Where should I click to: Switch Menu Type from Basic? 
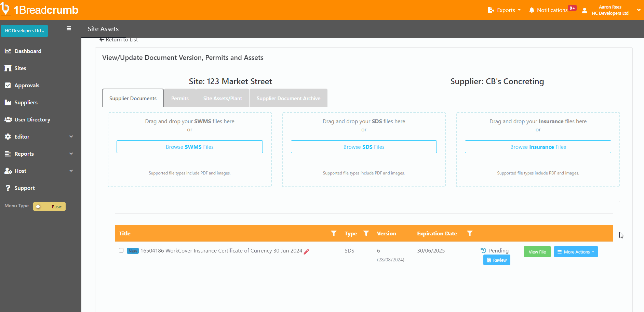tap(49, 206)
